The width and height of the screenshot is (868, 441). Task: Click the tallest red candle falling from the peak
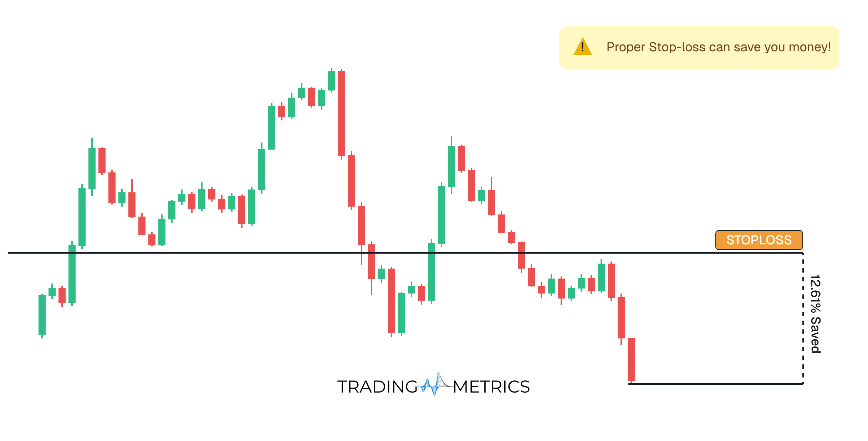coord(342,113)
